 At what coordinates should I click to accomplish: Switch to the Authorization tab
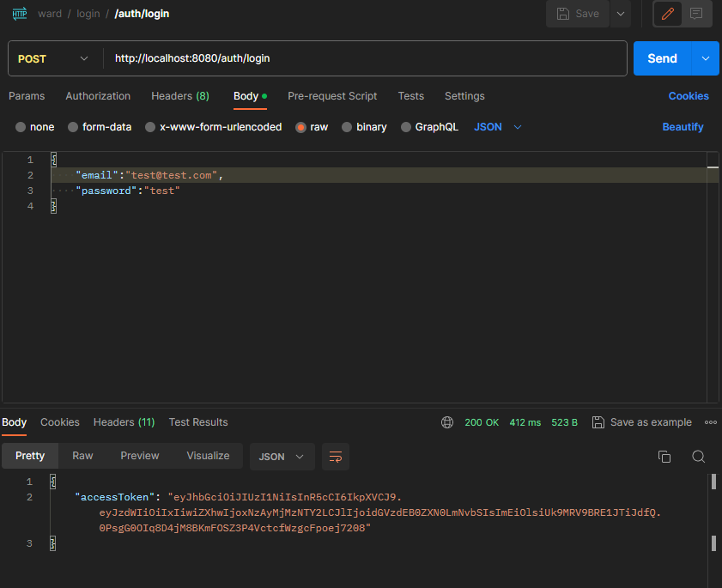pos(98,96)
